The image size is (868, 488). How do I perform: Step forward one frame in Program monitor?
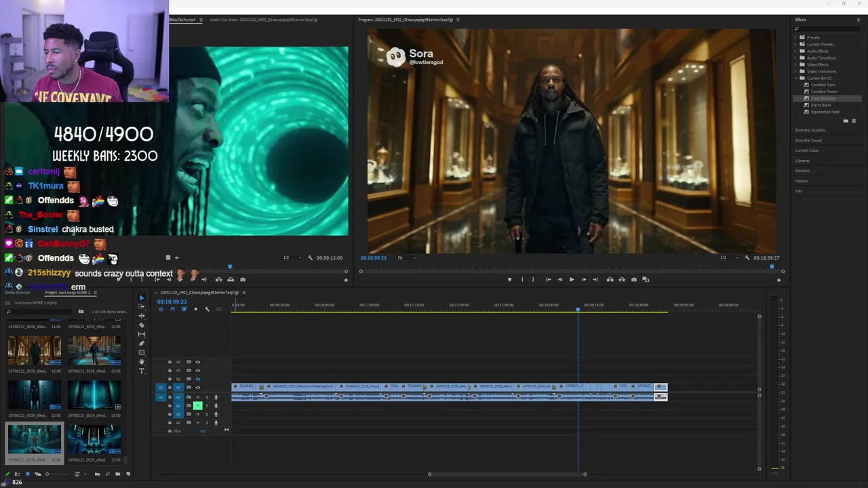584,279
